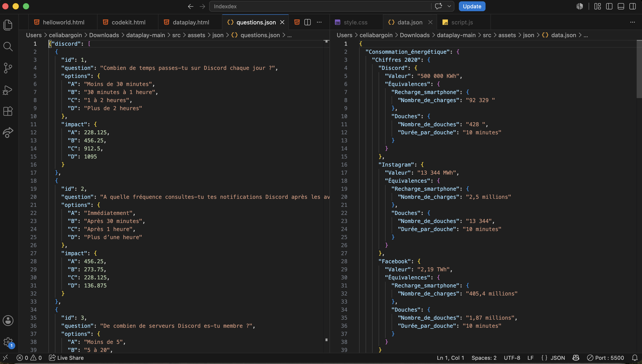Close the questions.json tab
This screenshot has width=642, height=364.
tap(282, 22)
